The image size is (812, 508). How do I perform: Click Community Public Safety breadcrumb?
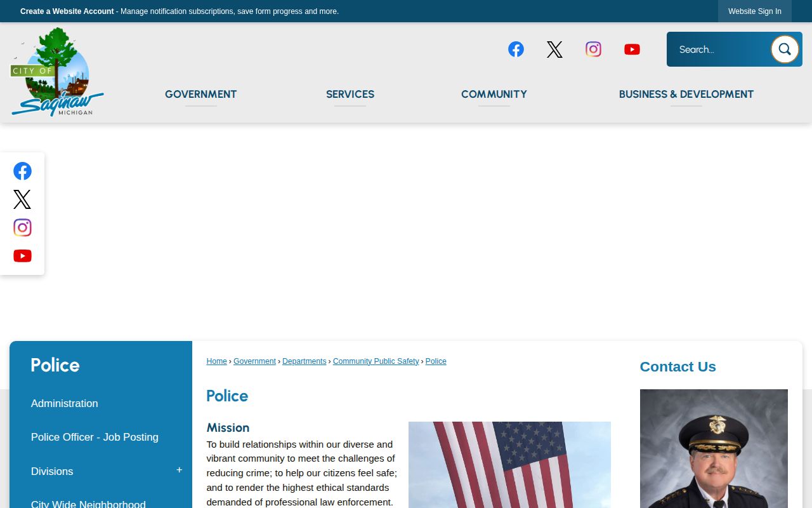pyautogui.click(x=376, y=361)
